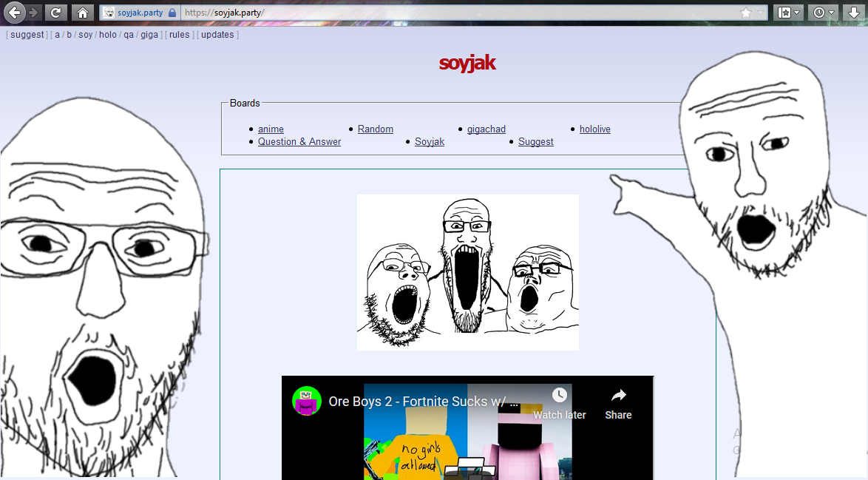
Task: Open the hololive board link
Action: coord(594,129)
